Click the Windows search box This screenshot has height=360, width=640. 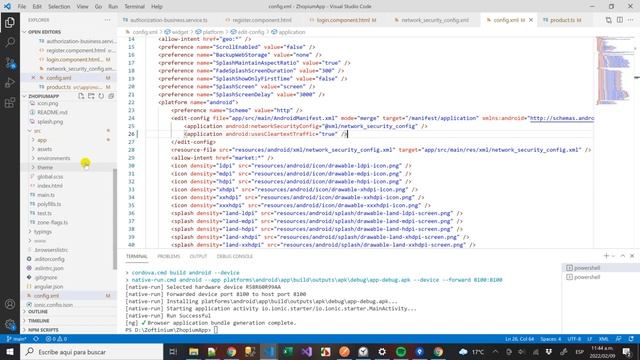pos(92,351)
